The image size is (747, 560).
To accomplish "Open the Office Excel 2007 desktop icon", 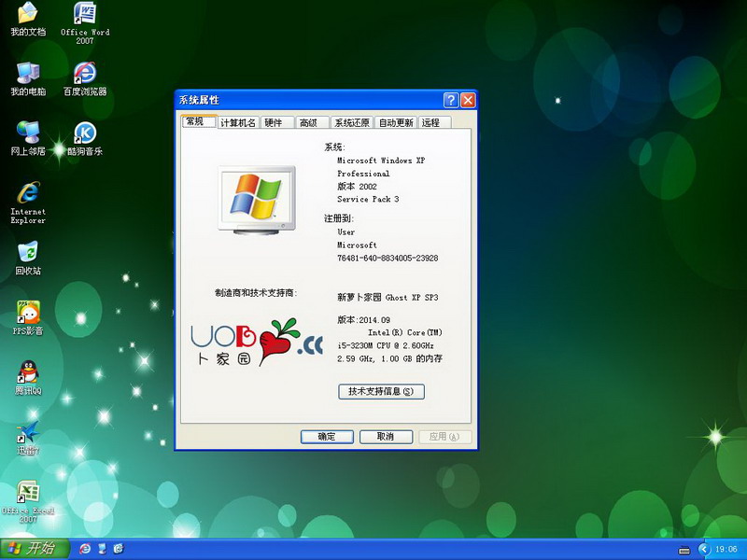I will [28, 502].
